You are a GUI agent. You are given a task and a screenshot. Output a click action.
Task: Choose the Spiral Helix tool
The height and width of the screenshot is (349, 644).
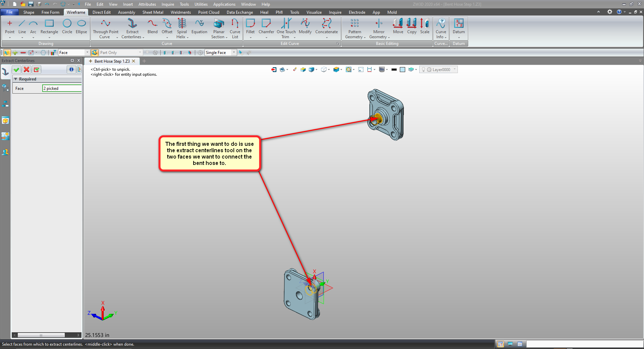coord(182,28)
